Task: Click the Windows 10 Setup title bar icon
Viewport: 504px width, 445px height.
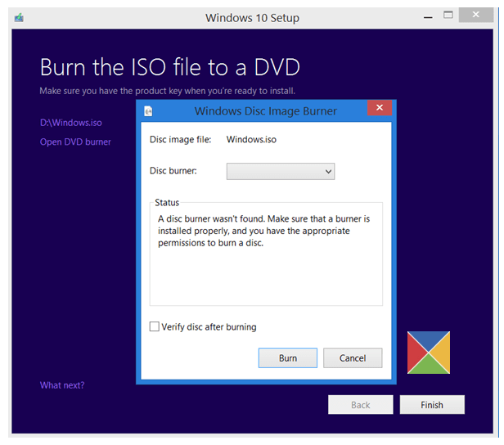Action: coord(19,17)
